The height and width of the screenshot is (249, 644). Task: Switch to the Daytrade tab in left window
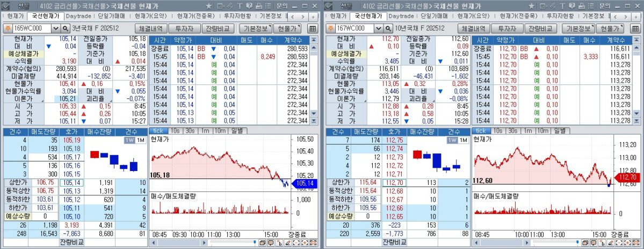(78, 16)
